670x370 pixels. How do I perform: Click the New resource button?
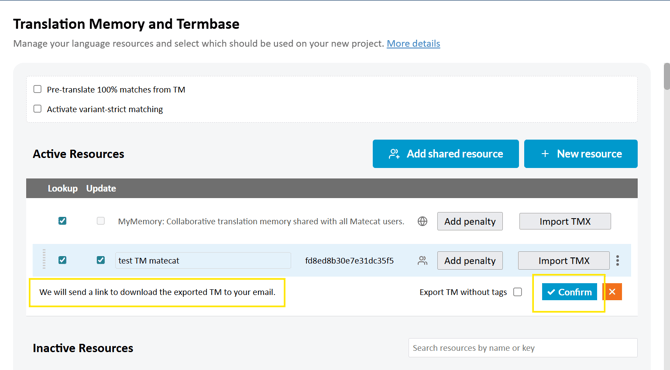click(581, 154)
